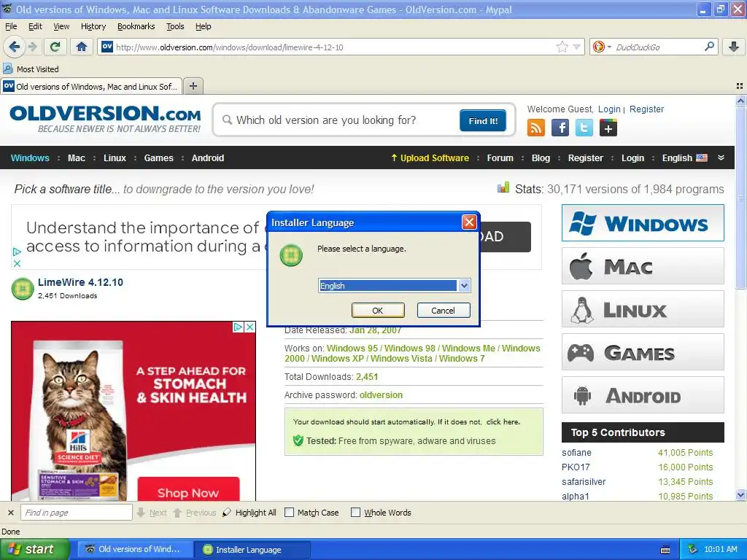The height and width of the screenshot is (560, 747).
Task: Click the tab groups icon at right
Action: click(x=740, y=86)
